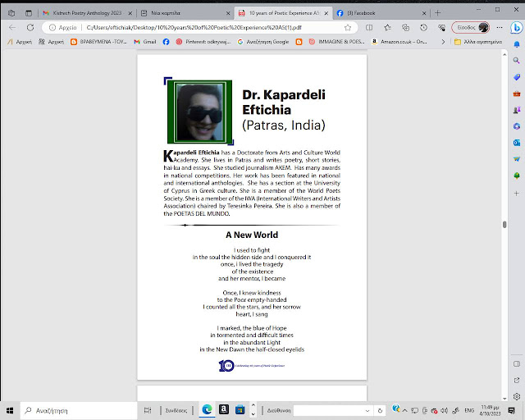Image resolution: width=525 pixels, height=420 pixels.
Task: Toggle sidebar panel layout icon near bottom
Action: (x=517, y=363)
